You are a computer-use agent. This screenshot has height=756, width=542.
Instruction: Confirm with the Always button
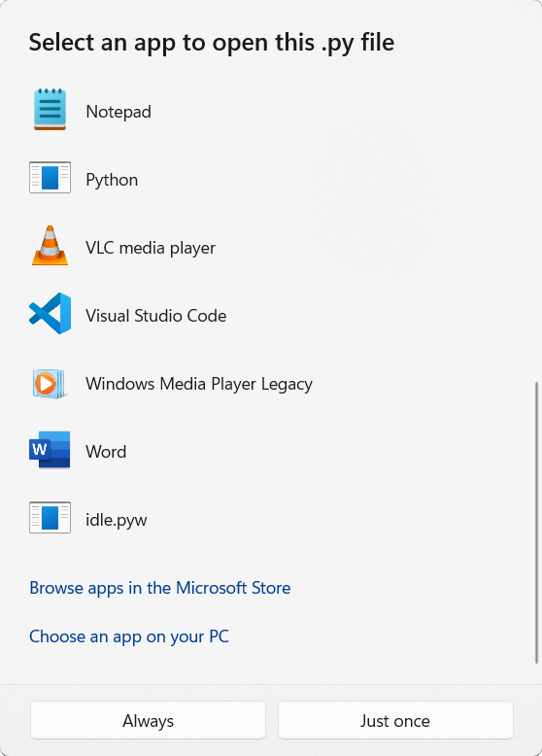(x=148, y=720)
